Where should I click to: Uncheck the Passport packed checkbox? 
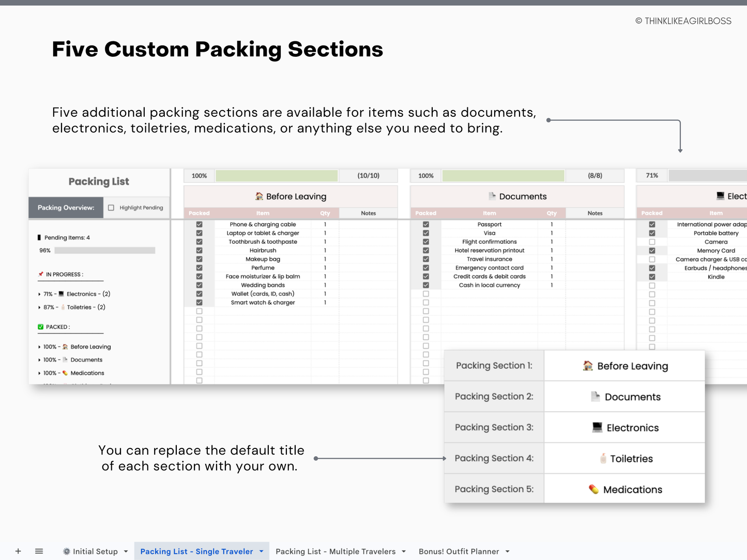426,224
